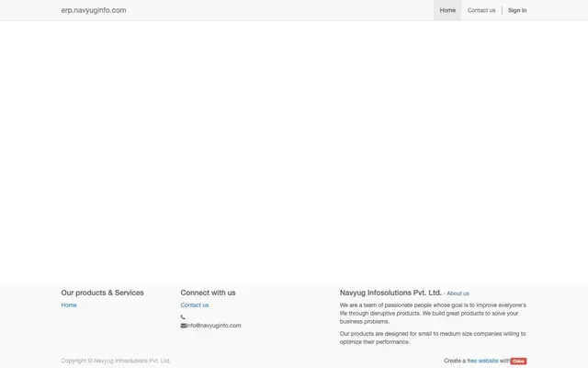588x368 pixels.
Task: Open the footer Home link under Our products & Services
Action: point(69,305)
